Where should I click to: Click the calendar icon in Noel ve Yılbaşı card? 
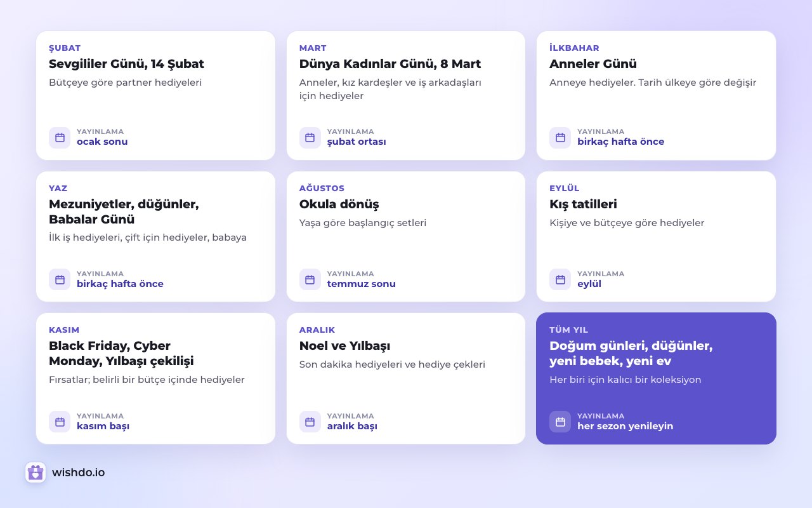point(310,422)
